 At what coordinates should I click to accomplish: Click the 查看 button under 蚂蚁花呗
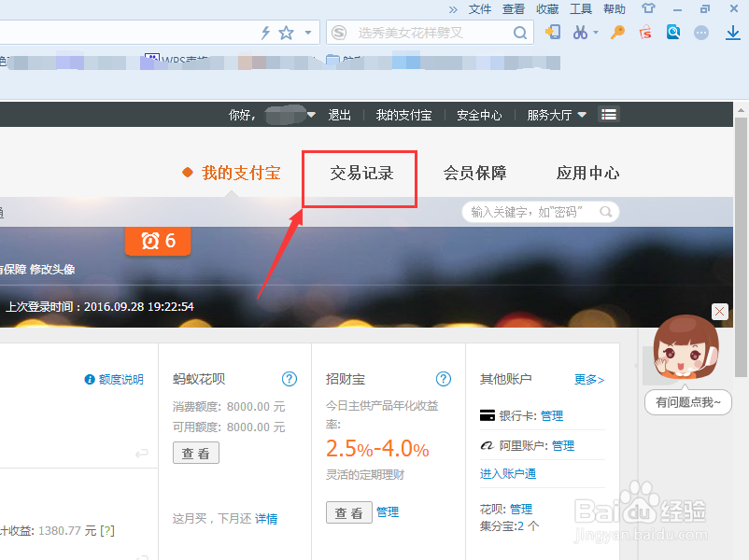pos(195,453)
